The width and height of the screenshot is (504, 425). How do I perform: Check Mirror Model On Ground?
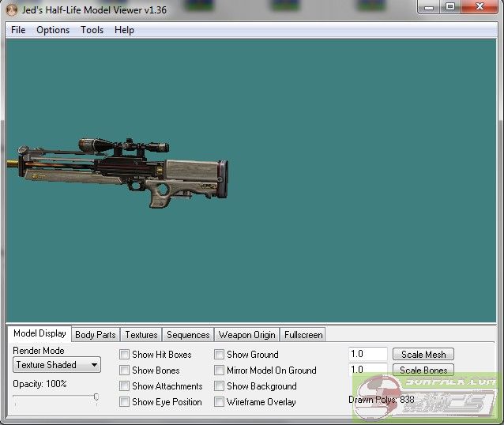pyautogui.click(x=220, y=370)
